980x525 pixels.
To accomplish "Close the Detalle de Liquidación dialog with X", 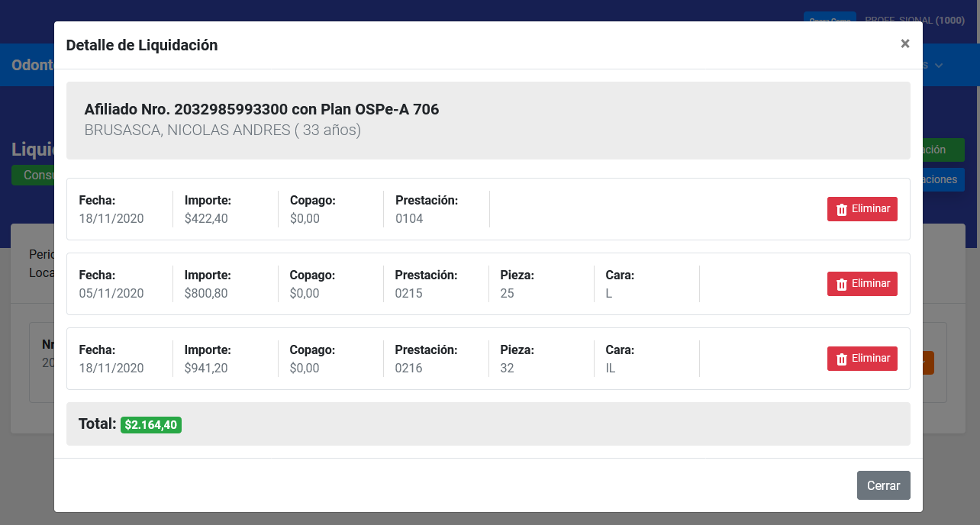I will (x=905, y=44).
